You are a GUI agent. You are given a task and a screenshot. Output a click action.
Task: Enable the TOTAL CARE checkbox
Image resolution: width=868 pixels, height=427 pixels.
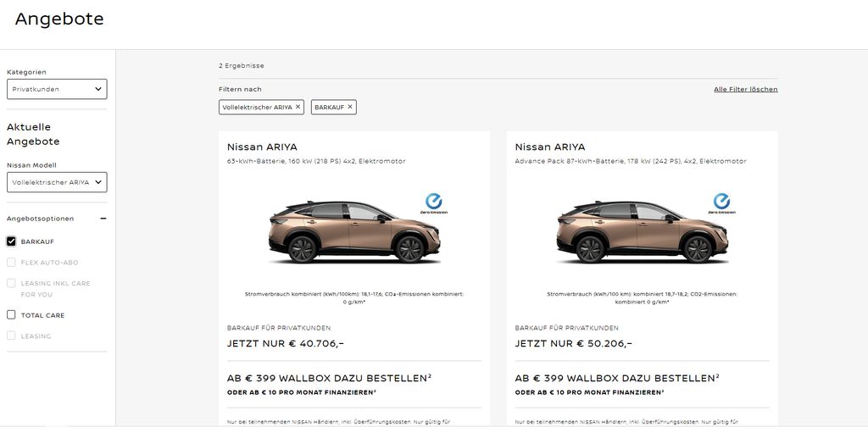(11, 314)
